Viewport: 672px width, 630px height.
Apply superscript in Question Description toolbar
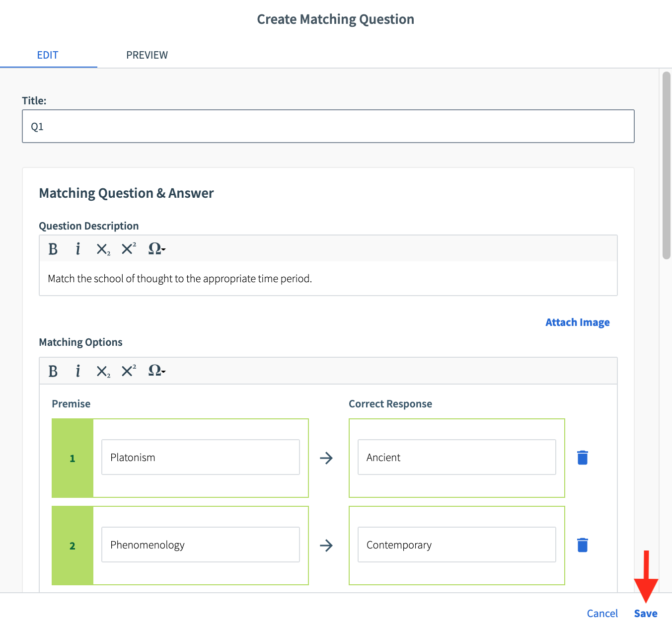point(129,249)
